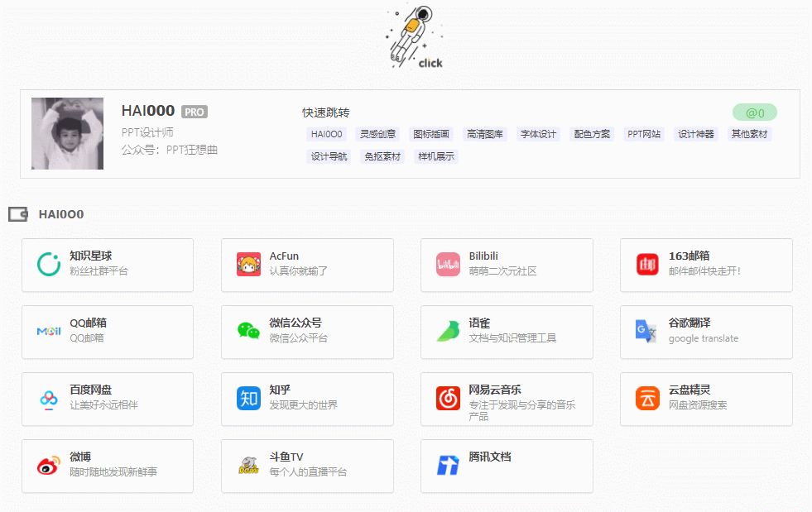Open the 腾讯文档 title link
The width and height of the screenshot is (812, 512).
click(489, 457)
